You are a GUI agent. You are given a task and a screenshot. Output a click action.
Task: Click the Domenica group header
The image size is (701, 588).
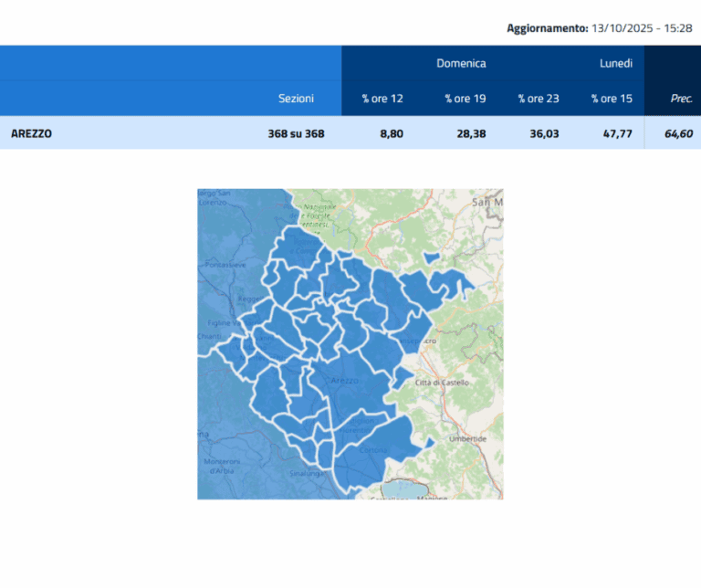[461, 64]
